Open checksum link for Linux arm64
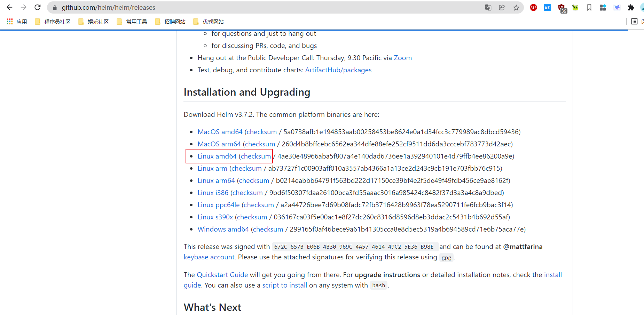Screen dimensions: 644x315 pyautogui.click(x=254, y=180)
